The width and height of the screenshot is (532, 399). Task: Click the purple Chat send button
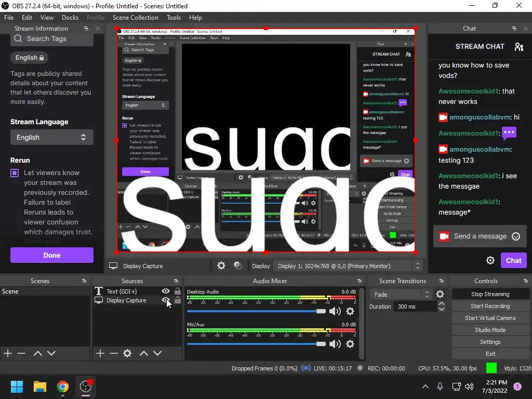coord(514,260)
